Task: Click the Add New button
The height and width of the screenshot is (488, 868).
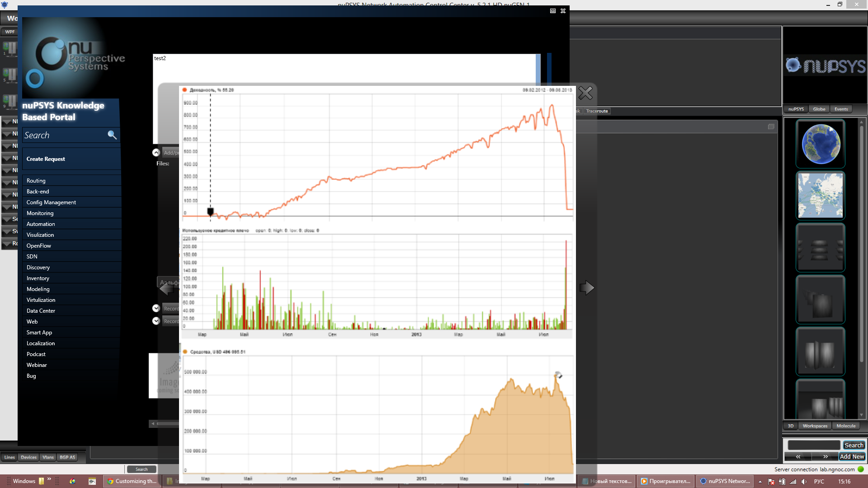Action: pos(852,457)
